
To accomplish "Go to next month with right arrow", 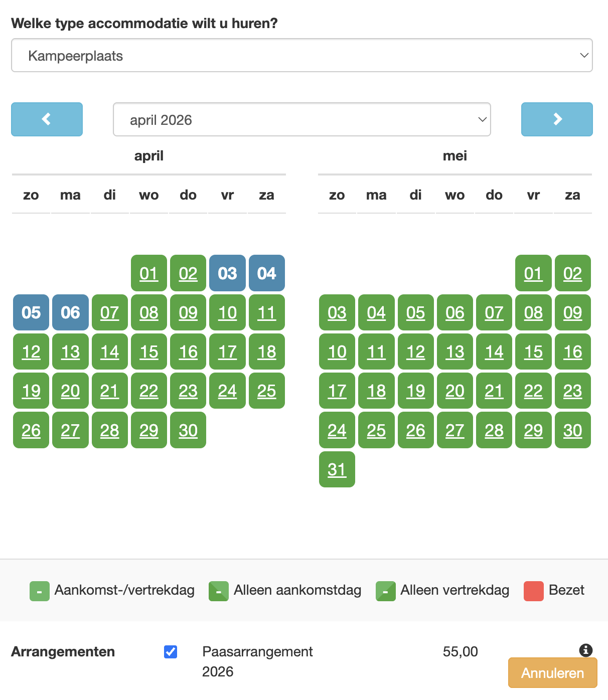I will pyautogui.click(x=557, y=119).
